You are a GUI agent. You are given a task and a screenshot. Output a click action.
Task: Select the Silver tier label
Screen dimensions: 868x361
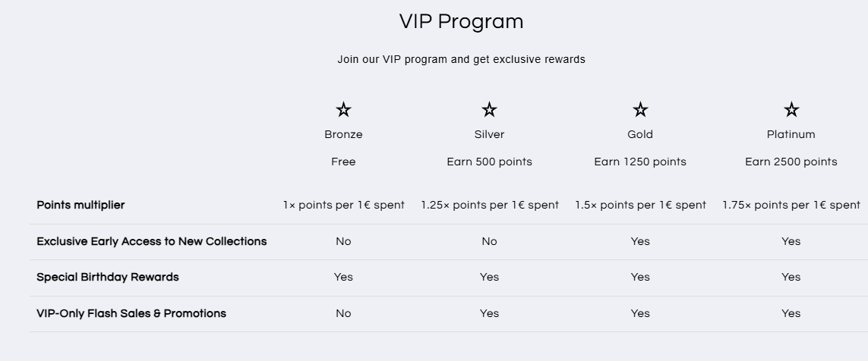489,134
